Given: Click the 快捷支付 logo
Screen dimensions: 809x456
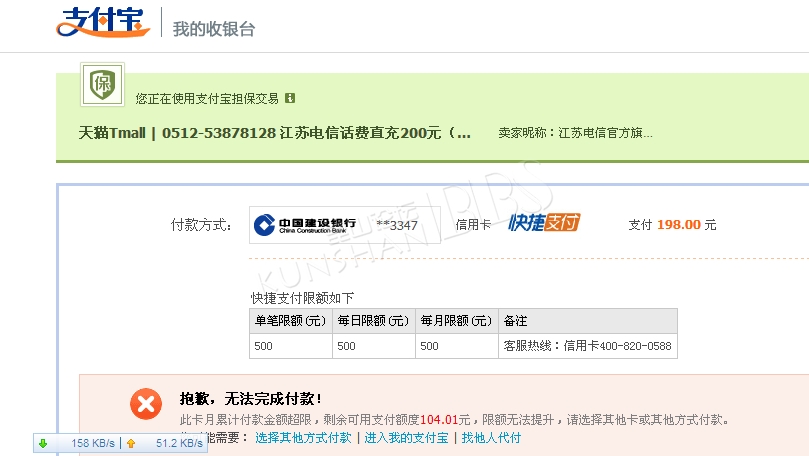Looking at the screenshot, I should pos(544,223).
